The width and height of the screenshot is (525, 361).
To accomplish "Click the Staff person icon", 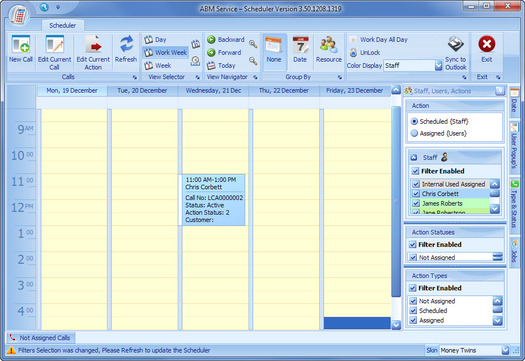I will [444, 157].
